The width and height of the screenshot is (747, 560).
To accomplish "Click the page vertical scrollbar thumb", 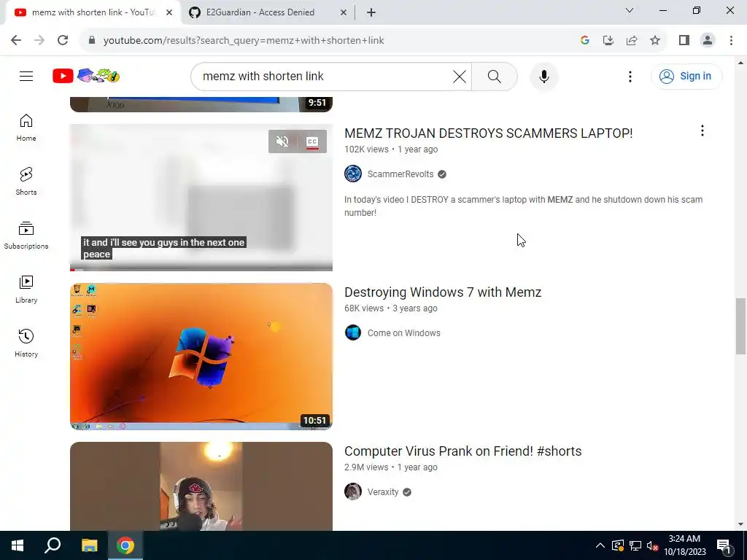I will [x=740, y=326].
